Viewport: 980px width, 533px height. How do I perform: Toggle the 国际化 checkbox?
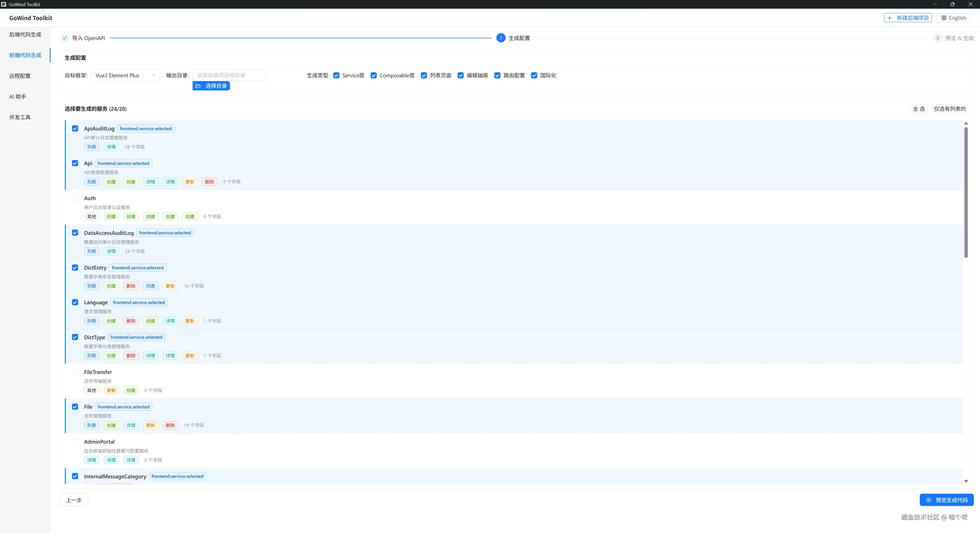pos(534,75)
